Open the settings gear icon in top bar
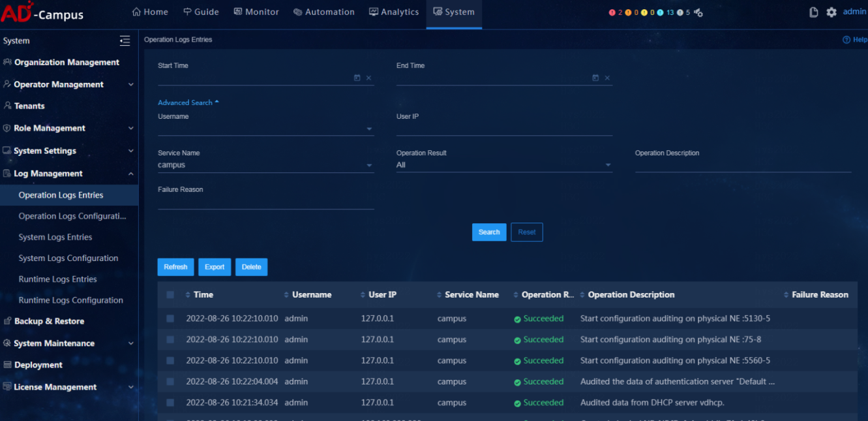Viewport: 868px width, 421px height. tap(831, 12)
